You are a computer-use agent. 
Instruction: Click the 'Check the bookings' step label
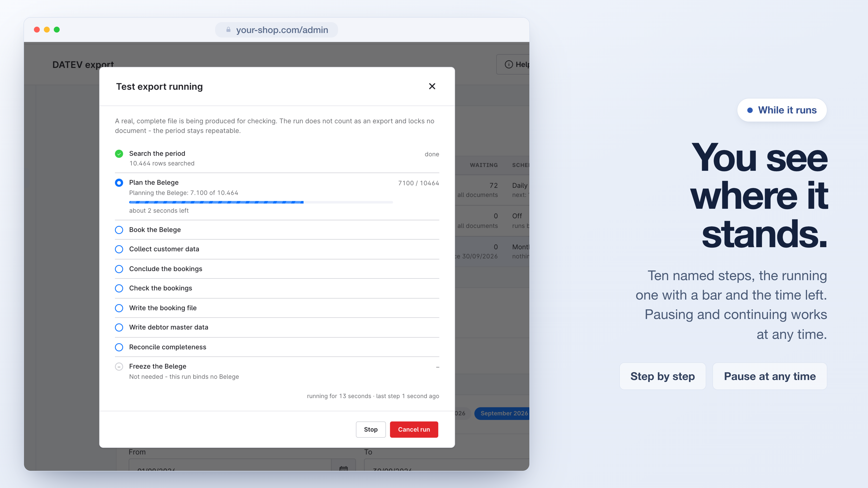point(160,288)
